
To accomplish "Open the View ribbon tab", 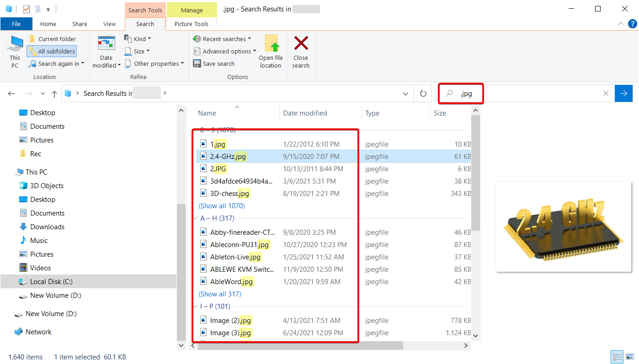I will 109,24.
